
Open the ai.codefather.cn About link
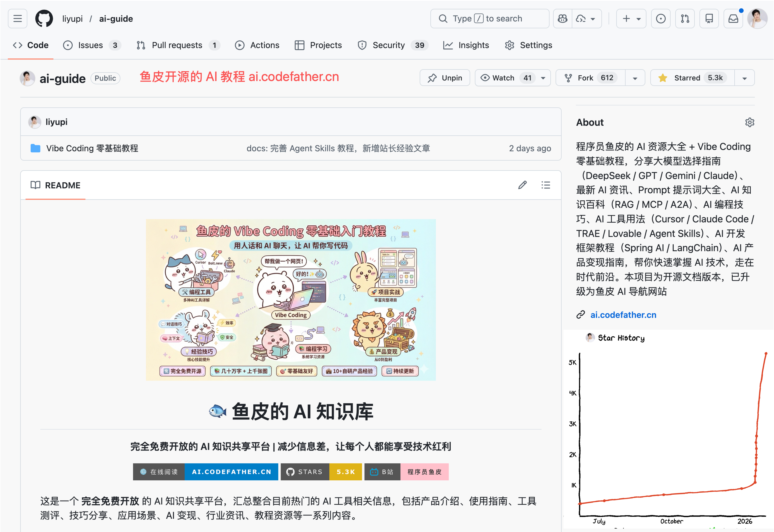[x=623, y=315]
